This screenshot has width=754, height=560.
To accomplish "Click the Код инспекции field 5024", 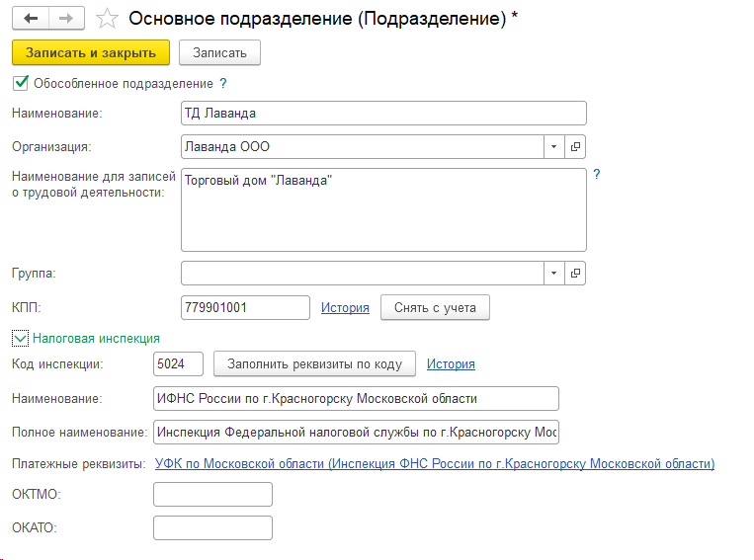I will click(178, 363).
